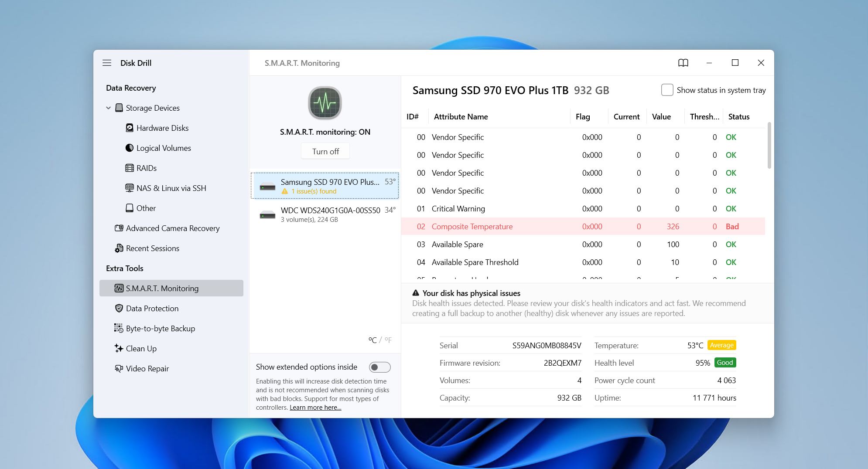
Task: Click the Storage Devices drive icon
Action: tap(119, 108)
